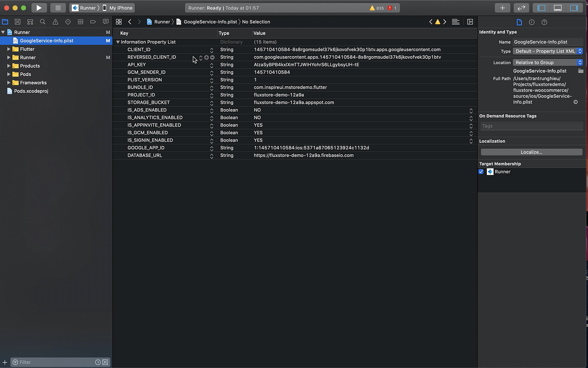Jump to previous issue arrow
This screenshot has width=588, height=368.
tap(430, 21)
